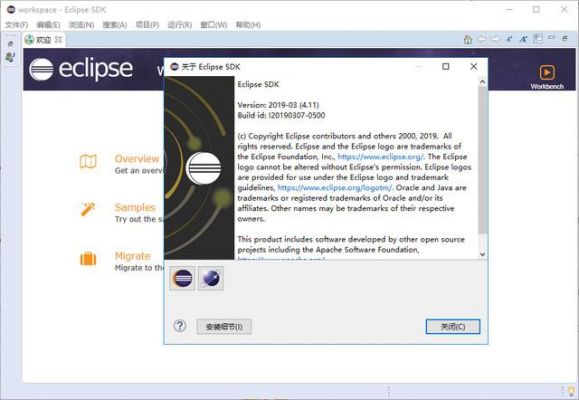
Task: Open the Samples link
Action: click(x=135, y=207)
